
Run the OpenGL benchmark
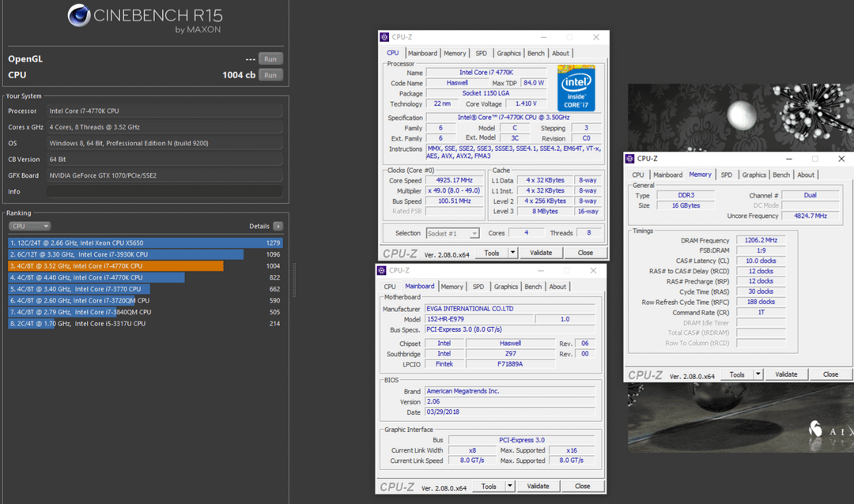(270, 58)
